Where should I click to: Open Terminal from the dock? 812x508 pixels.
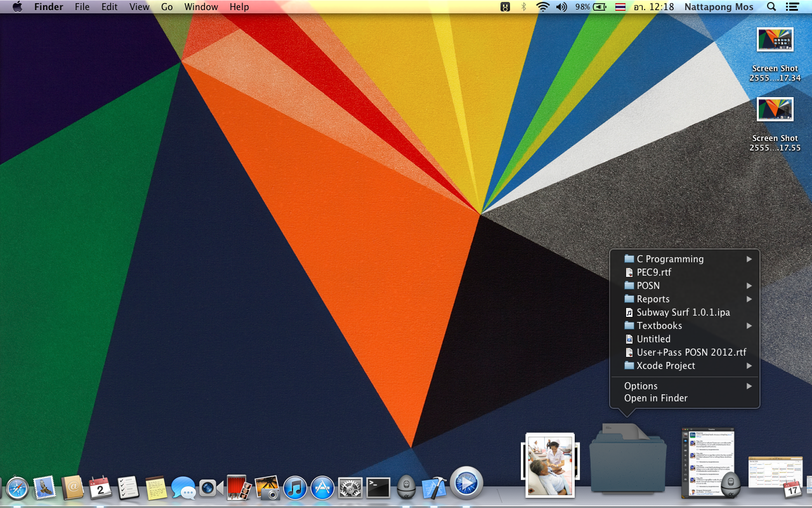click(378, 488)
